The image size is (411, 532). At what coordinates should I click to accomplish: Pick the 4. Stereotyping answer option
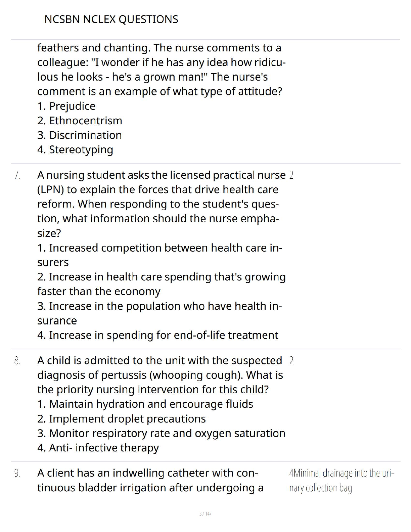click(75, 149)
